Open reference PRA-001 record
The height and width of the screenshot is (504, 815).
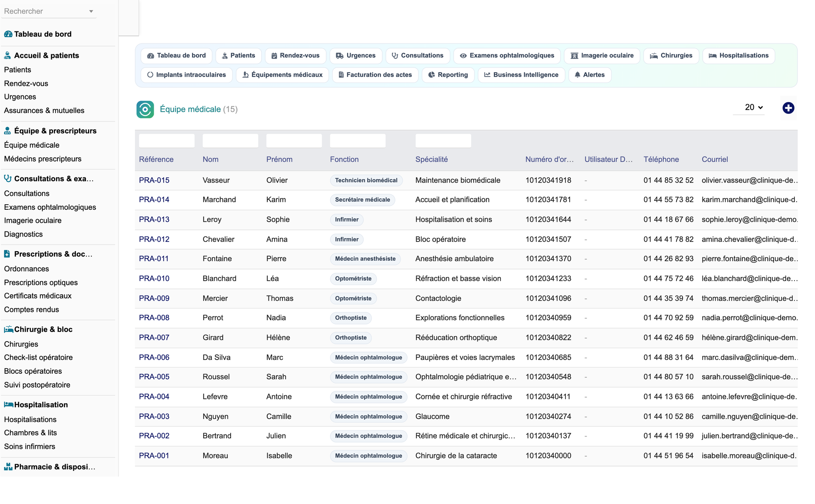coord(154,455)
